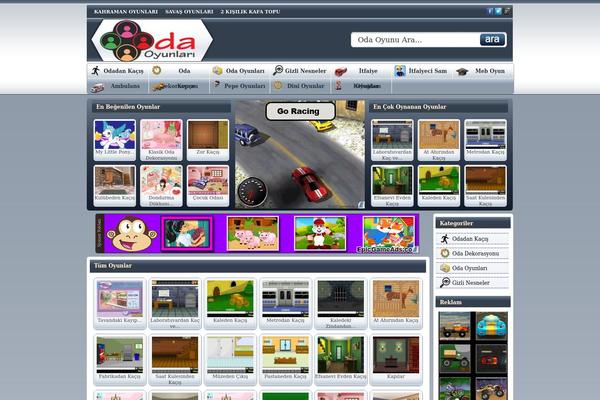Click the box icon beside Oda Oyunları in navigation
This screenshot has width=600, height=400.
(217, 70)
